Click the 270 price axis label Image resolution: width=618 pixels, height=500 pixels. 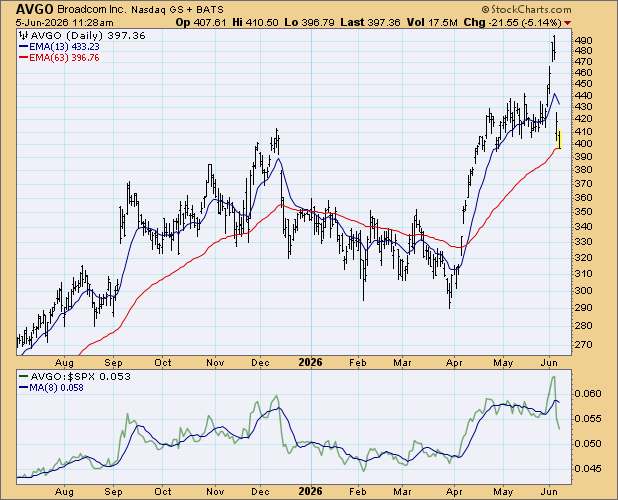tap(583, 344)
